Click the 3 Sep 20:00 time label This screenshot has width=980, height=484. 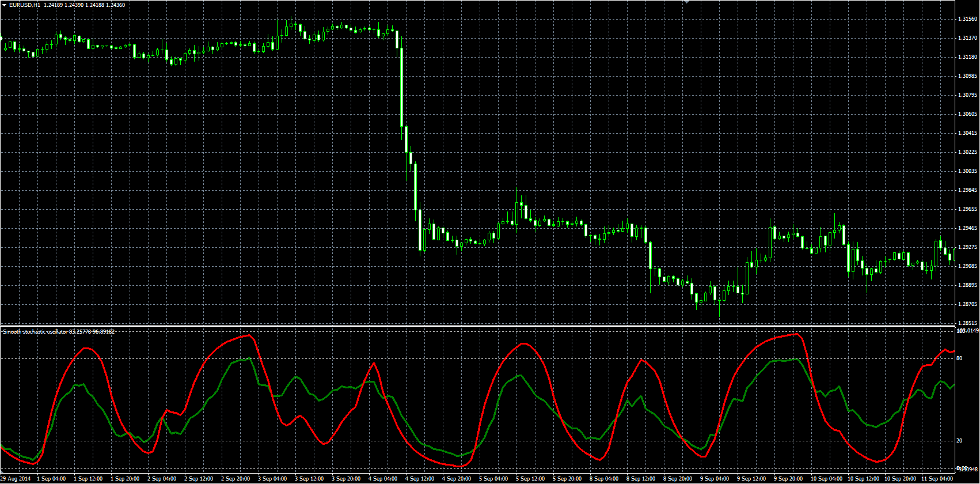click(346, 479)
